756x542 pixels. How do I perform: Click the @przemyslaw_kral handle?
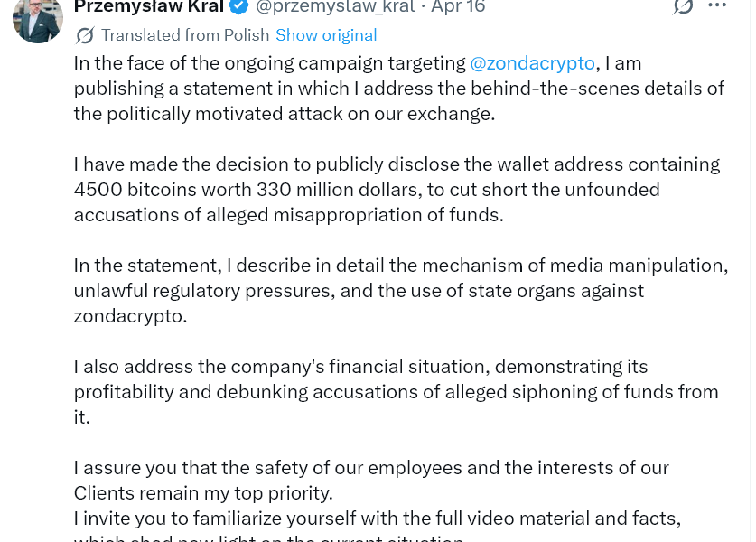[335, 7]
